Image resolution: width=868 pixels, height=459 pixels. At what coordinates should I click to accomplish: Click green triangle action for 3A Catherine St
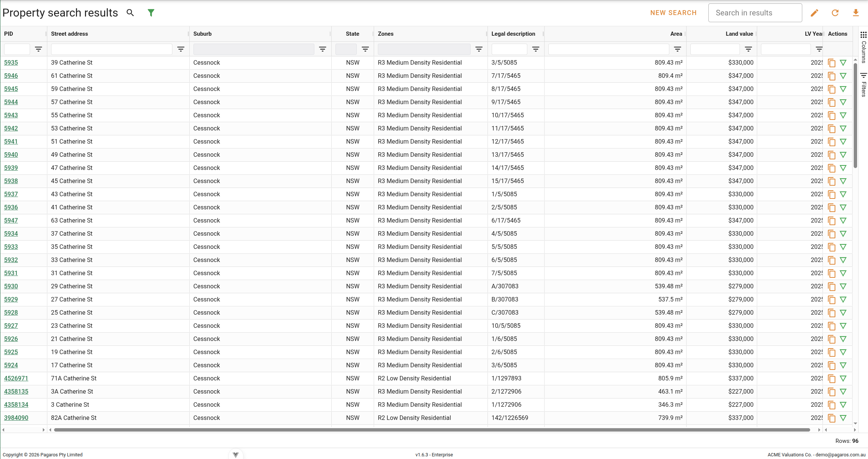(x=843, y=392)
